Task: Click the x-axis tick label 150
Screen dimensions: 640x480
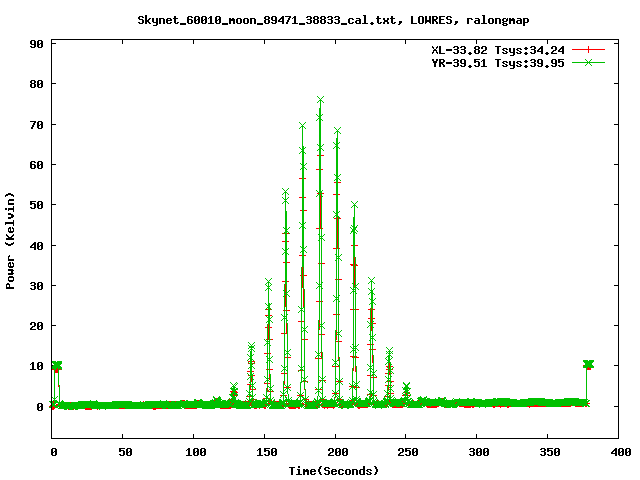Action: [267, 452]
